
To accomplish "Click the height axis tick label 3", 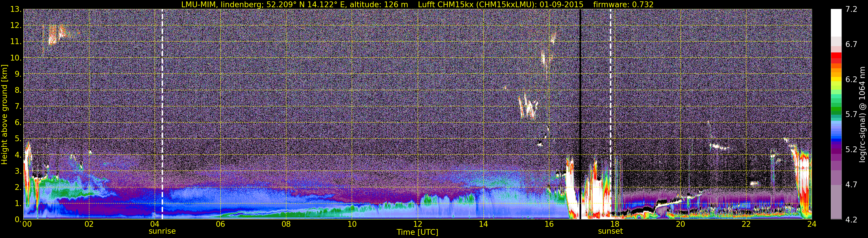I will pyautogui.click(x=18, y=171).
